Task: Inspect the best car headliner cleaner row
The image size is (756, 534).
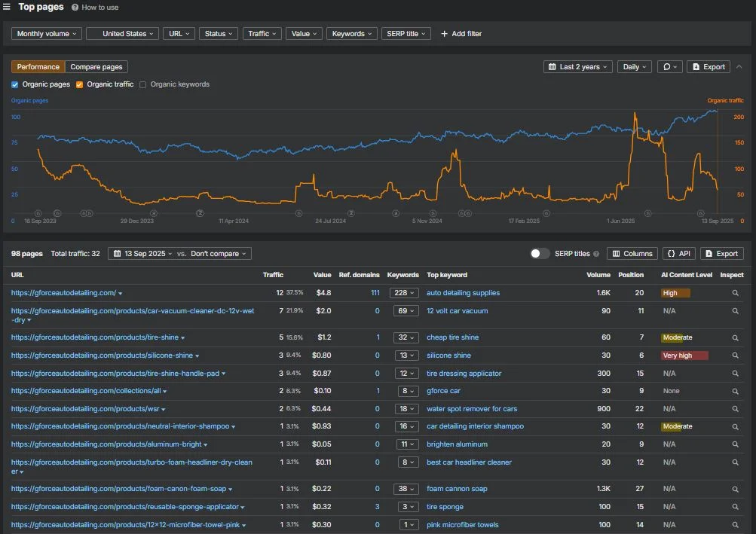Action: tap(735, 462)
